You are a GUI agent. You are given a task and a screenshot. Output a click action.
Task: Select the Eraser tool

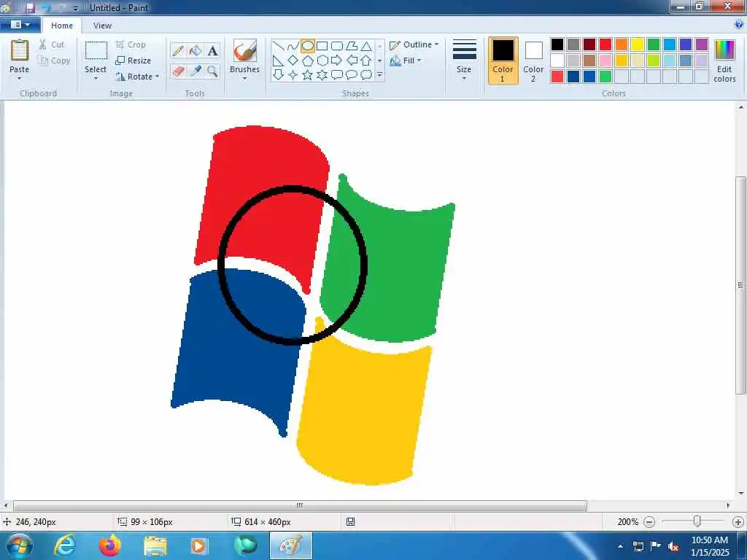coord(178,71)
